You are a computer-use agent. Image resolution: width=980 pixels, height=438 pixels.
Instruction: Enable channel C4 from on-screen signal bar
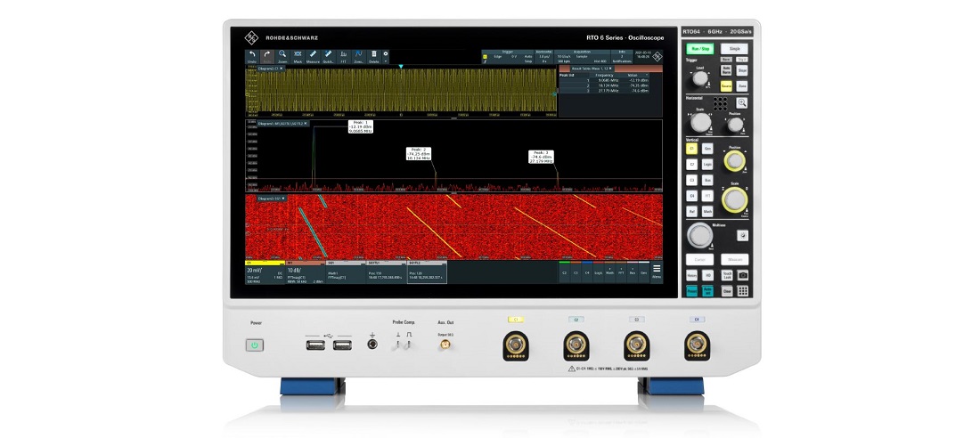pyautogui.click(x=587, y=272)
